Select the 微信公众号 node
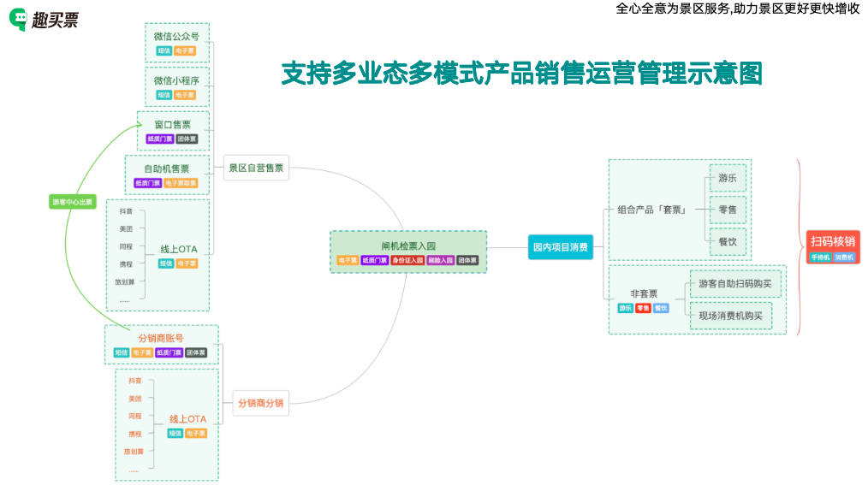Screen dimensions: 868x485 coord(176,36)
